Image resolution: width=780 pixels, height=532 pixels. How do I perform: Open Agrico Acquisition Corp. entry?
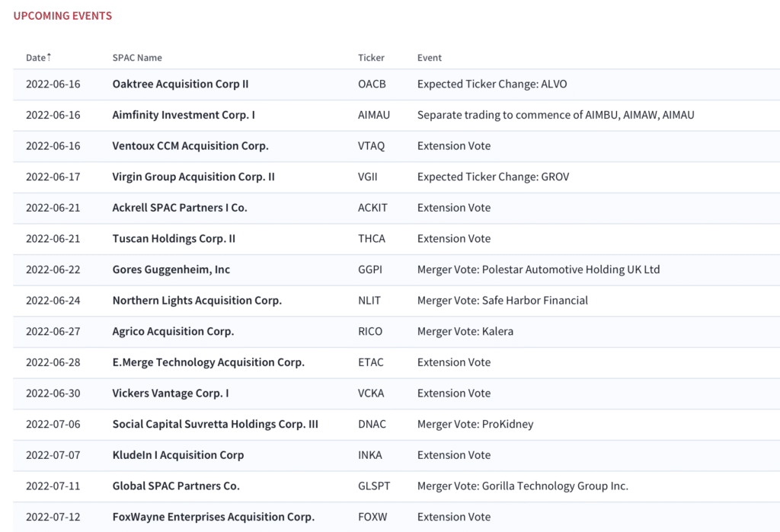pos(173,331)
